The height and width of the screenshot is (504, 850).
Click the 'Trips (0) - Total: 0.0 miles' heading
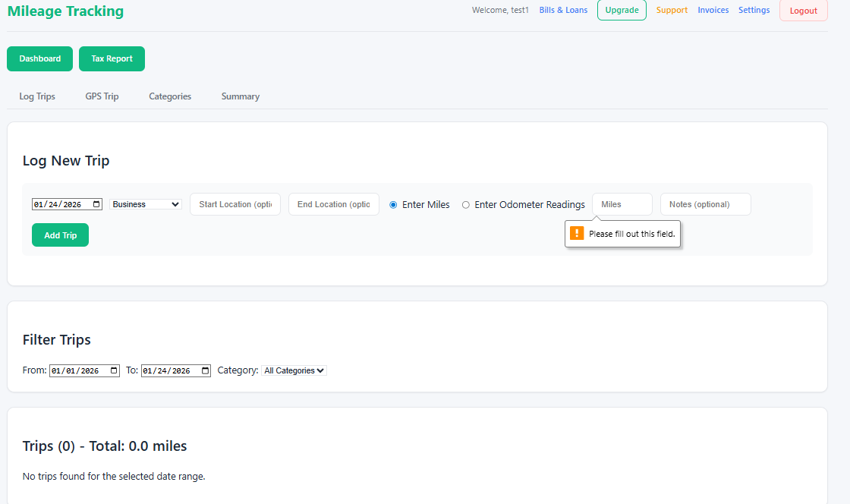click(105, 446)
